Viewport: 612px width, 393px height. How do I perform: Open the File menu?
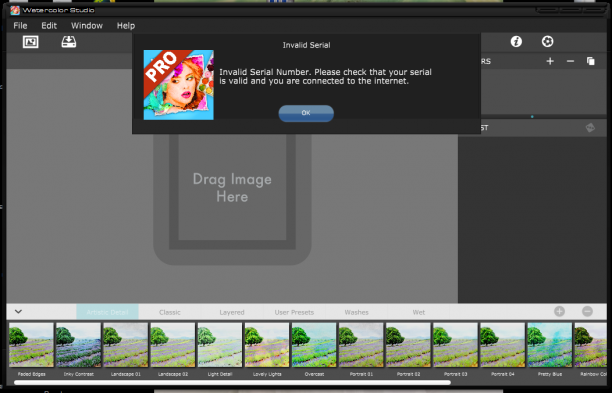[x=20, y=26]
